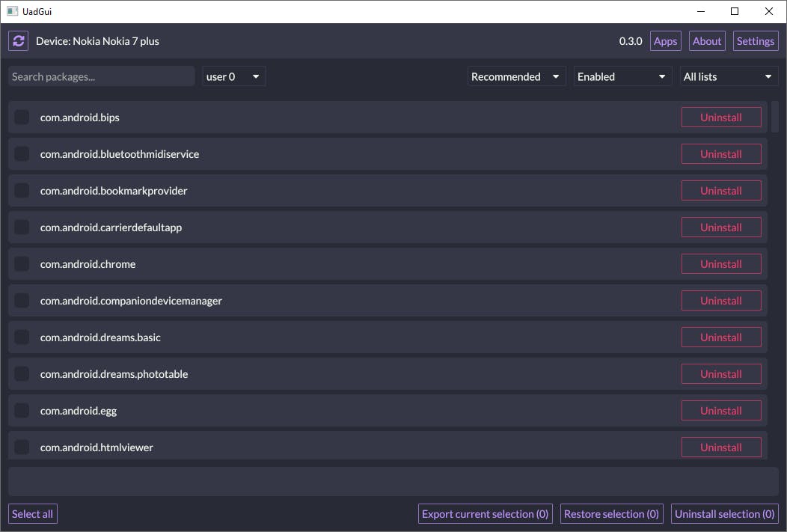Expand the All lists dropdown

729,77
